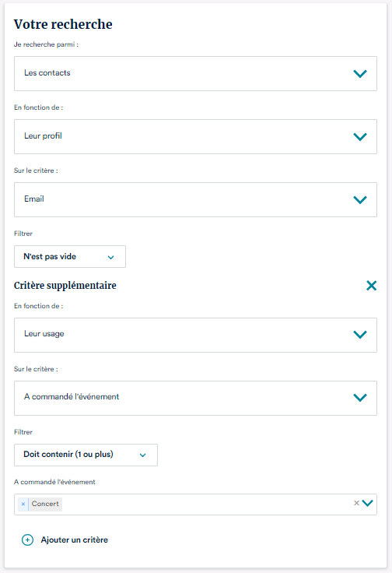Expand the event list using the teal chevron
392x573 pixels.
pyautogui.click(x=368, y=503)
